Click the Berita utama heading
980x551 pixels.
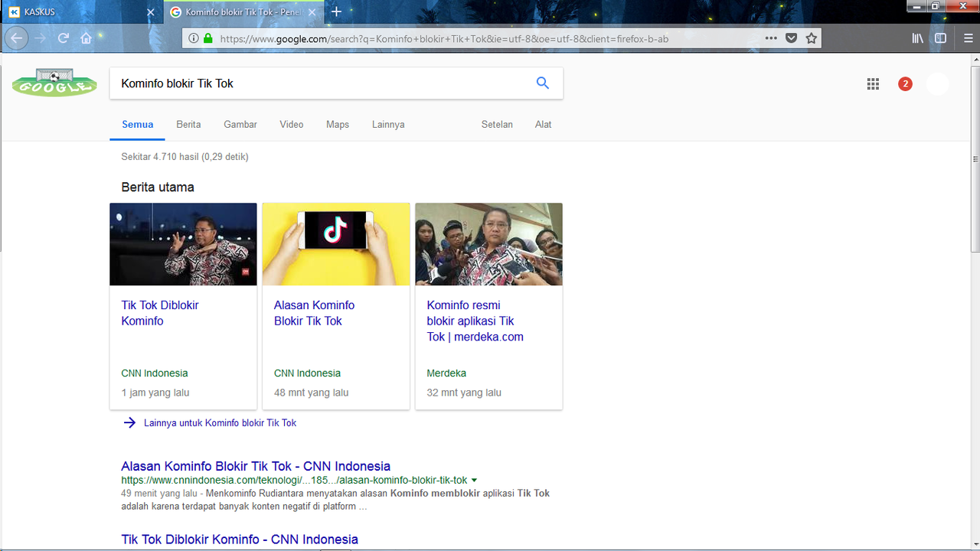pyautogui.click(x=158, y=187)
